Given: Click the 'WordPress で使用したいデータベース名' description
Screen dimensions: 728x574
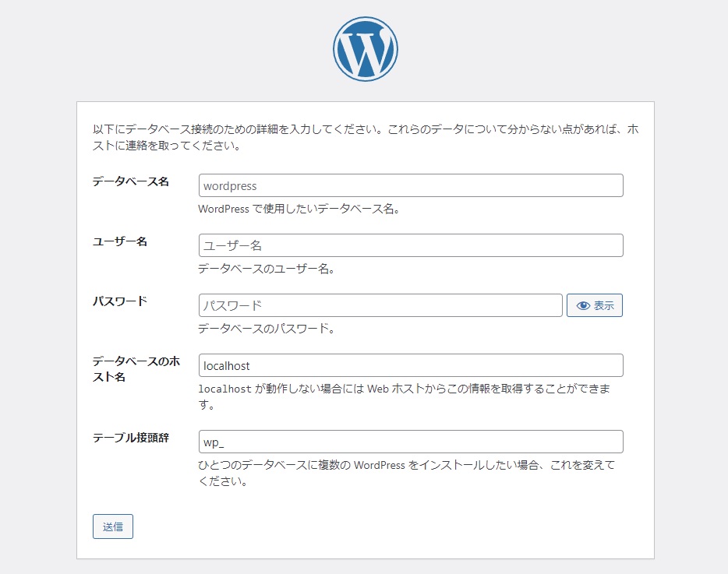Looking at the screenshot, I should pyautogui.click(x=299, y=209).
